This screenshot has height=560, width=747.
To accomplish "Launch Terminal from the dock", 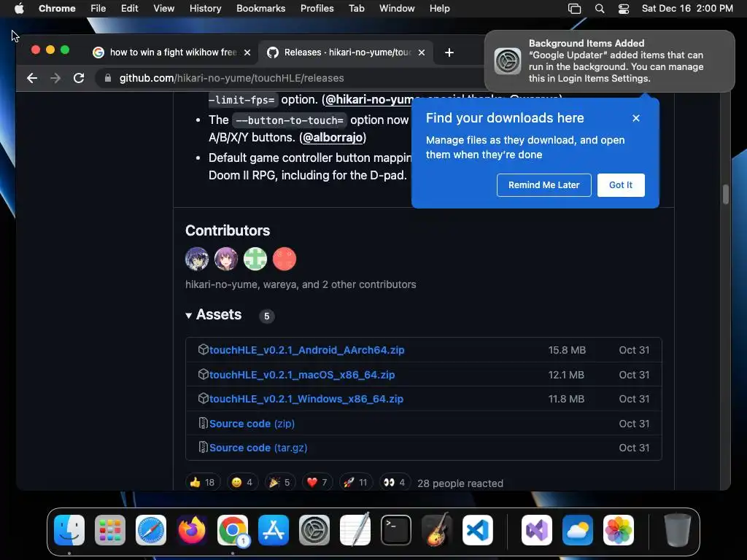I will (396, 530).
